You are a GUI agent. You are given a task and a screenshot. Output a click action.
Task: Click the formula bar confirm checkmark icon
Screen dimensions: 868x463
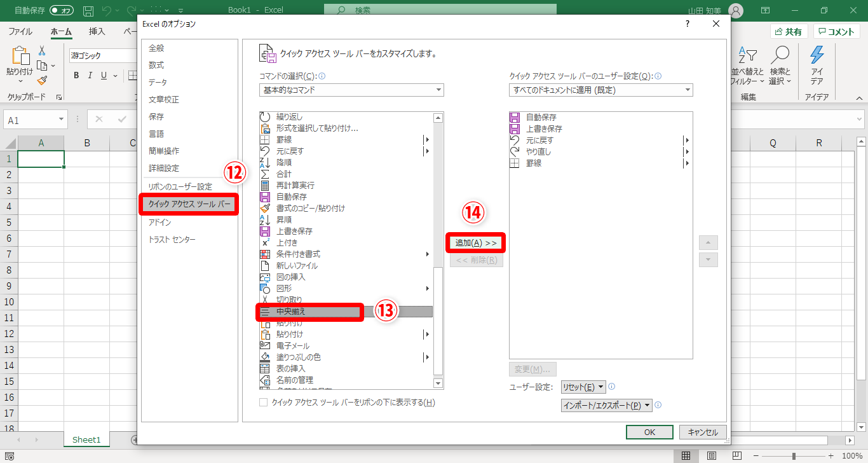122,120
